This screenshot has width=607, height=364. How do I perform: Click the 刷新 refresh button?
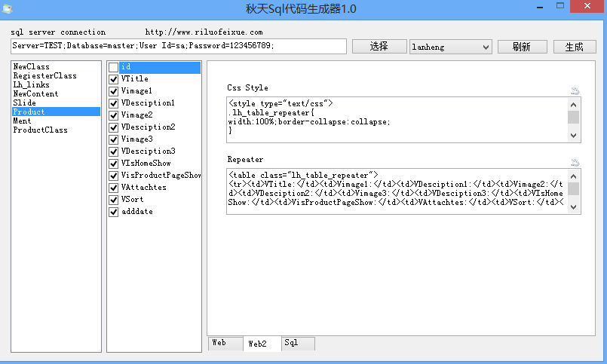[x=522, y=47]
